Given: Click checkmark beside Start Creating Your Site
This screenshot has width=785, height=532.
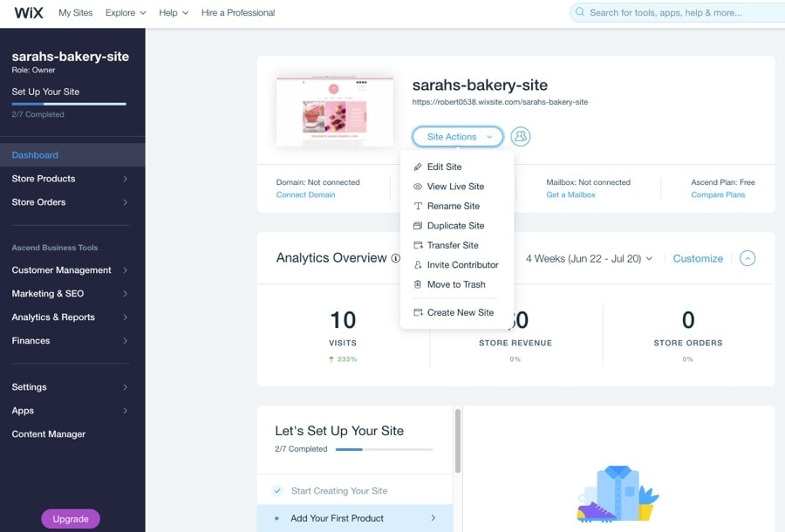Looking at the screenshot, I should 277,490.
